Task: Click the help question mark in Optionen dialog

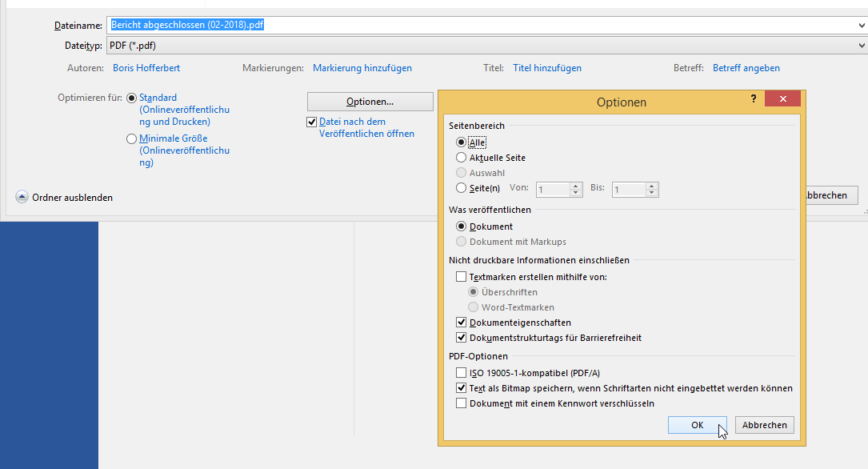Action: 753,98
